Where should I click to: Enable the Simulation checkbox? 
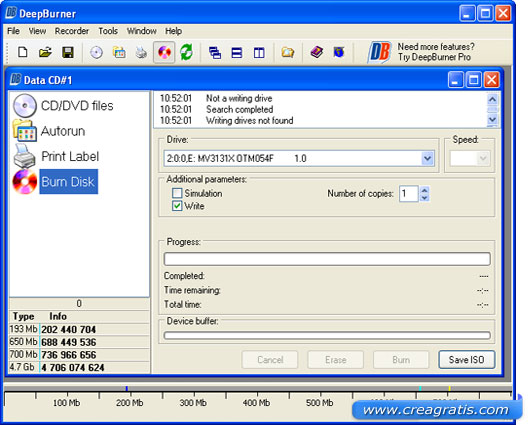177,193
